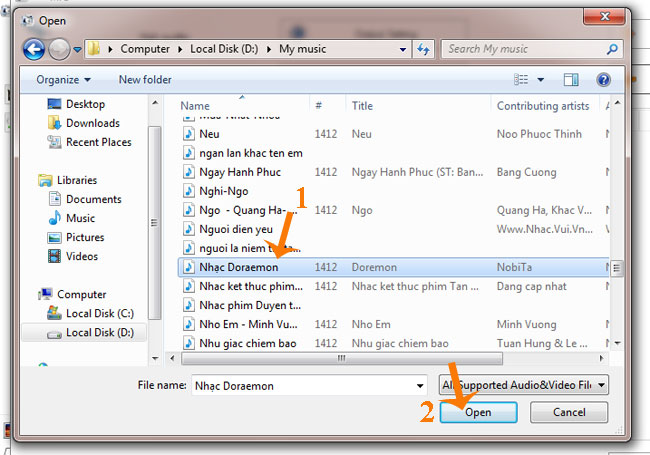
Task: Select the file ngan lan khac ten em
Action: (x=251, y=153)
